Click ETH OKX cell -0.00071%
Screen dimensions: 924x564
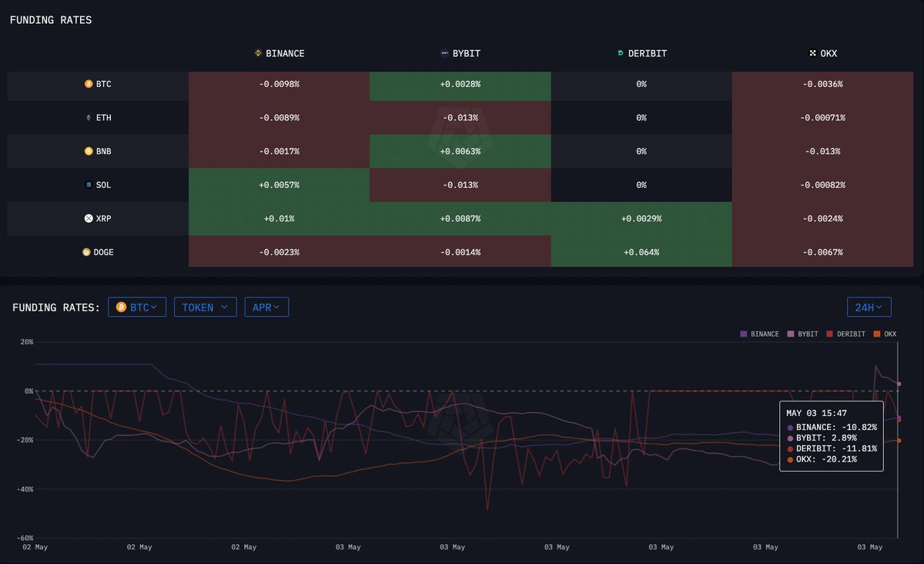click(x=823, y=118)
